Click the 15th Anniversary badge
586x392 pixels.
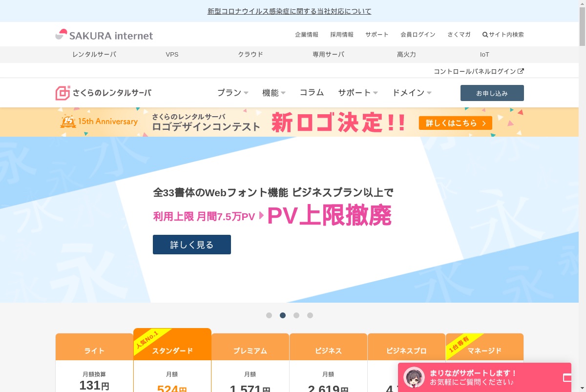point(99,122)
